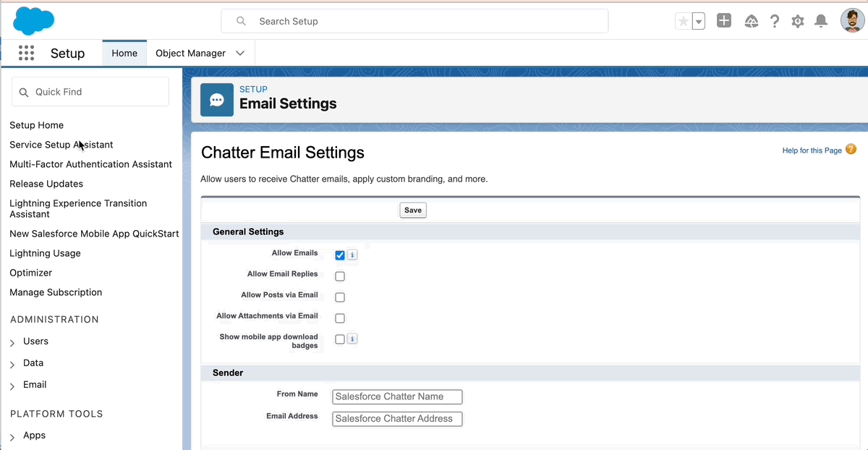Image resolution: width=868 pixels, height=450 pixels.
Task: Open the favorites list dropdown arrow
Action: (x=699, y=22)
